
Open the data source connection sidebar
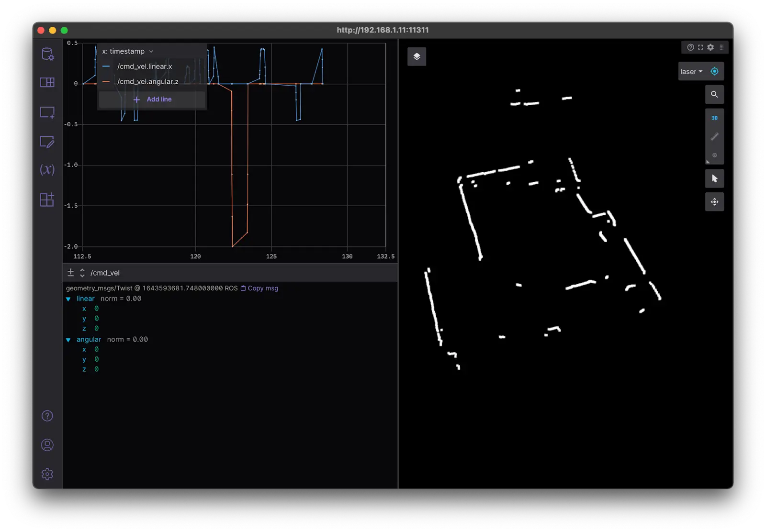tap(47, 54)
